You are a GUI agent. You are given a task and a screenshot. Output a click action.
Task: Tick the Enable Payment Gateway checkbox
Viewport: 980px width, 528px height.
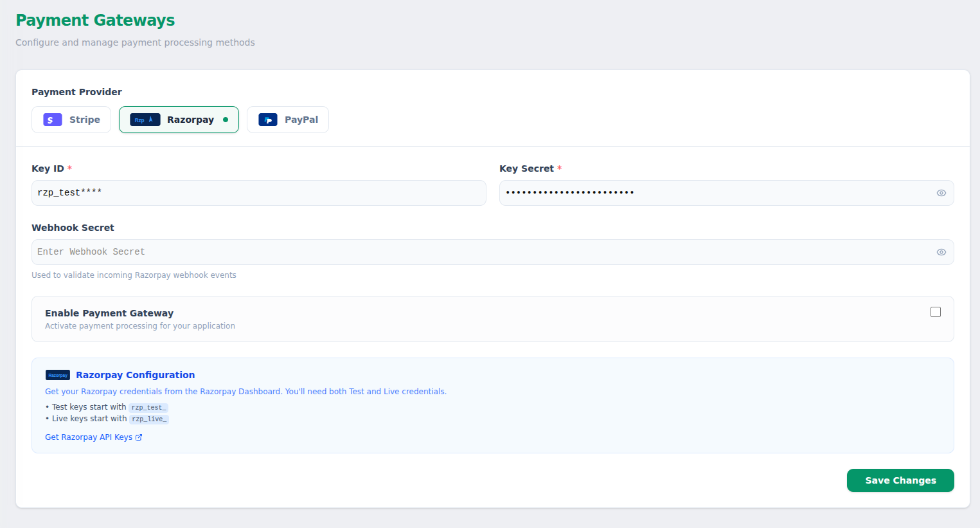click(x=936, y=312)
